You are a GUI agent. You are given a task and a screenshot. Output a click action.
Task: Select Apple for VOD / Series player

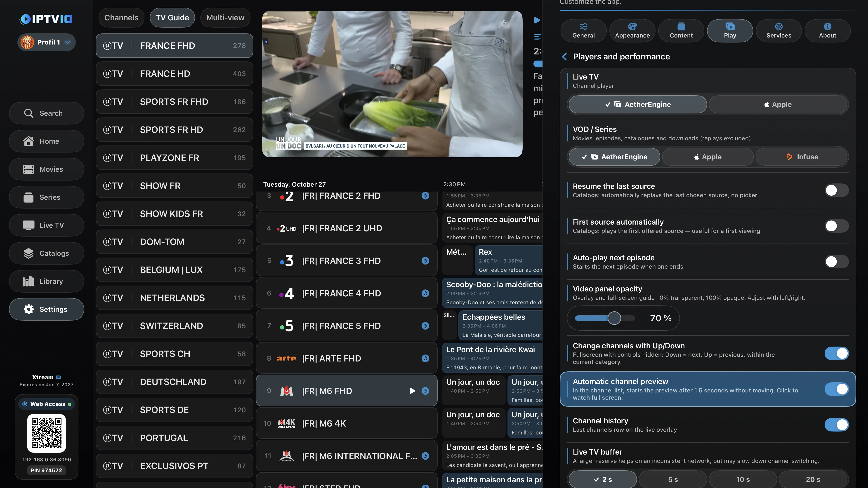point(708,157)
